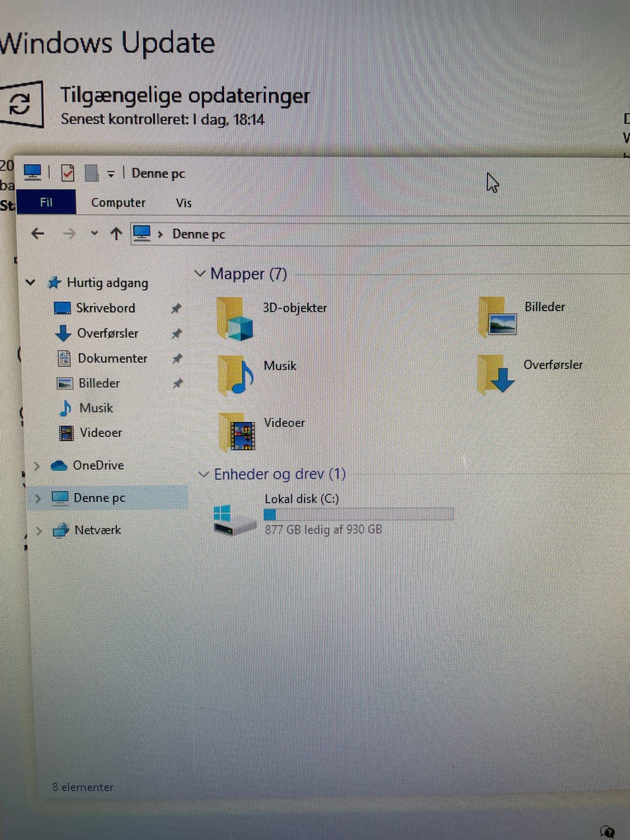Go forward with the right arrow button

coord(69,234)
